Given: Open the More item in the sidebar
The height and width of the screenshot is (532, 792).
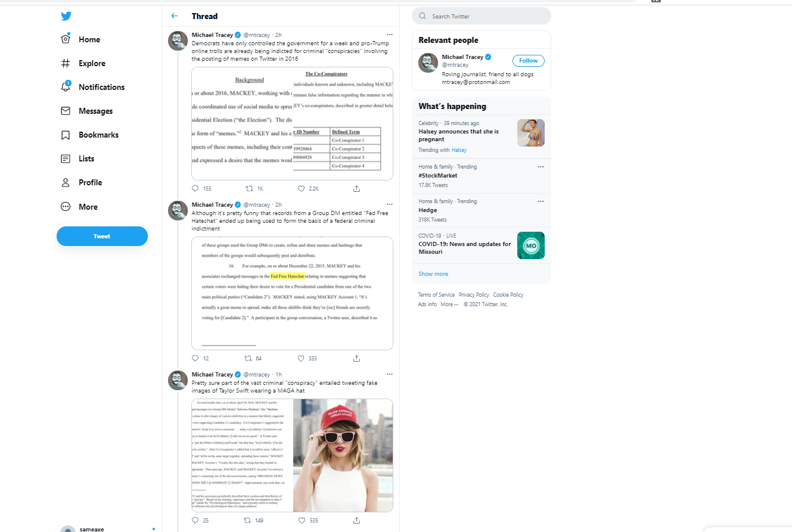Looking at the screenshot, I should pyautogui.click(x=80, y=207).
